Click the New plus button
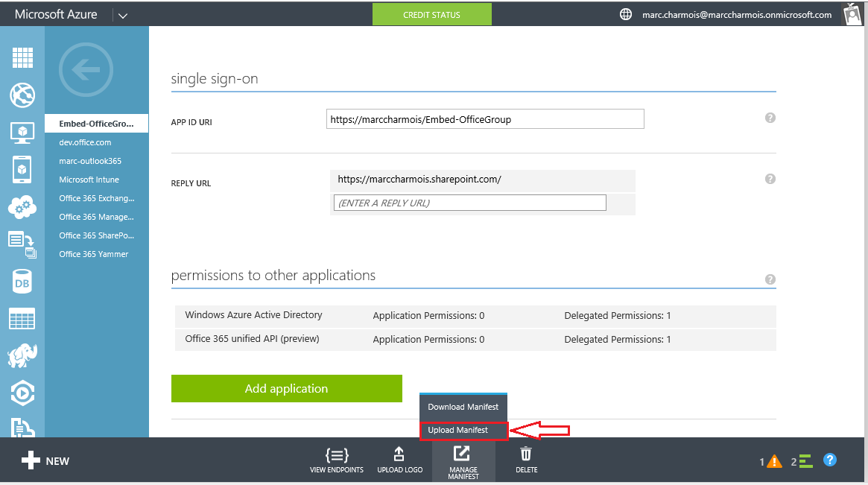Image resolution: width=868 pixels, height=485 pixels. point(45,460)
